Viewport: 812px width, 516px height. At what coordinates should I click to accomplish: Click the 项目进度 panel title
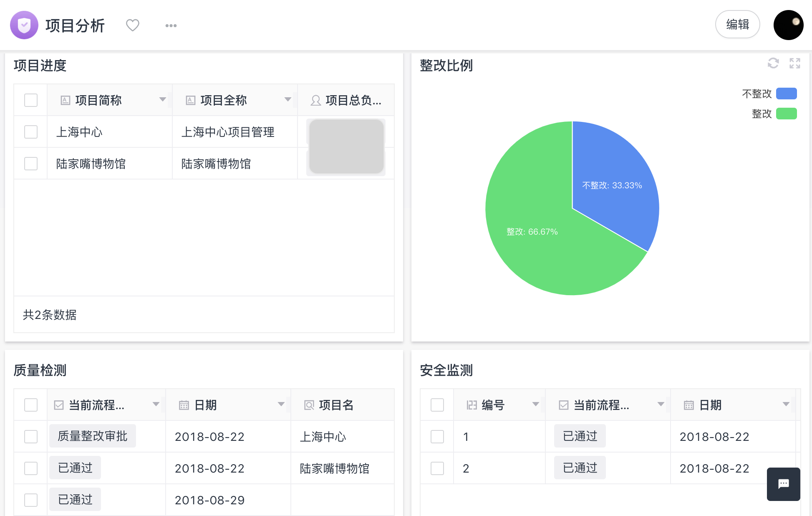click(40, 66)
